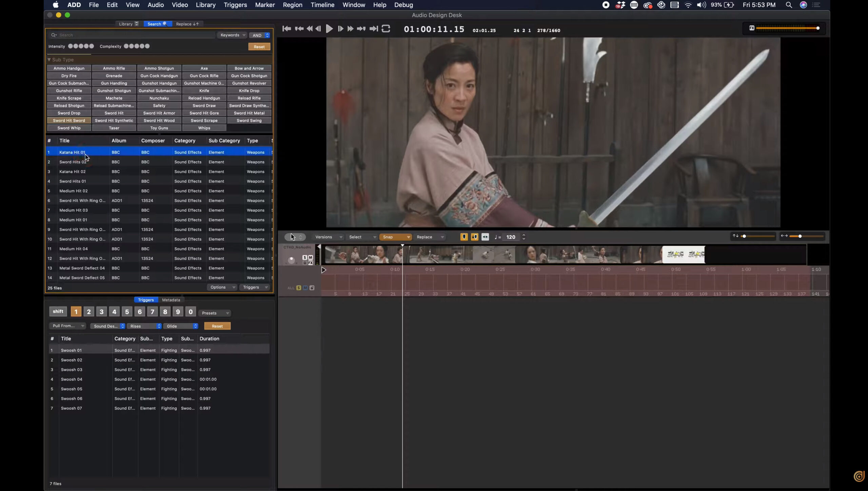Select the lower Triggers tab

146,300
